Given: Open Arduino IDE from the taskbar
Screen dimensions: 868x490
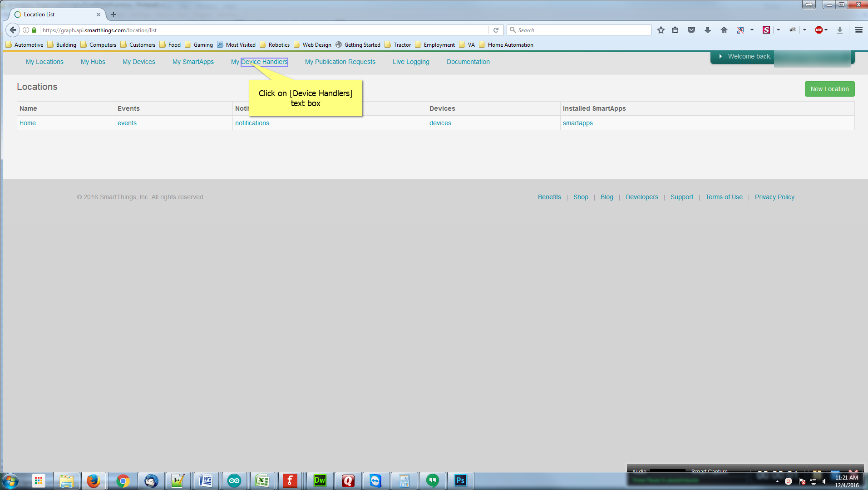Looking at the screenshot, I should click(x=234, y=480).
